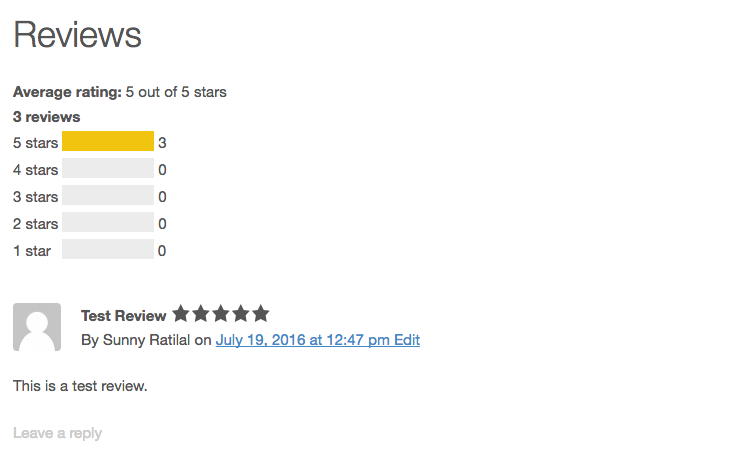Click the Average rating label text
This screenshot has width=735, height=468.
pos(67,92)
